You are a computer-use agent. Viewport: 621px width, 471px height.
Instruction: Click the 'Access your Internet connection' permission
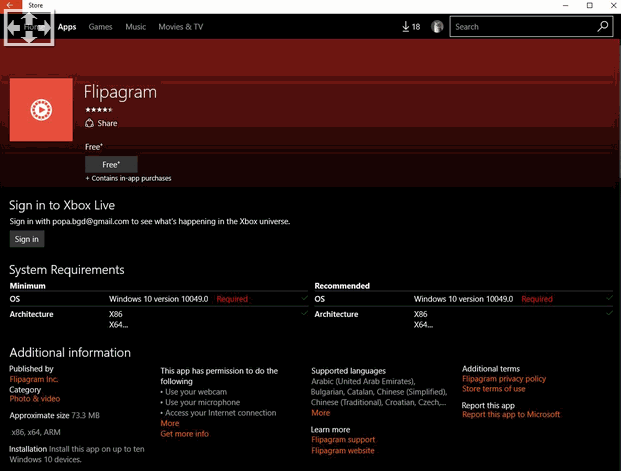(218, 413)
